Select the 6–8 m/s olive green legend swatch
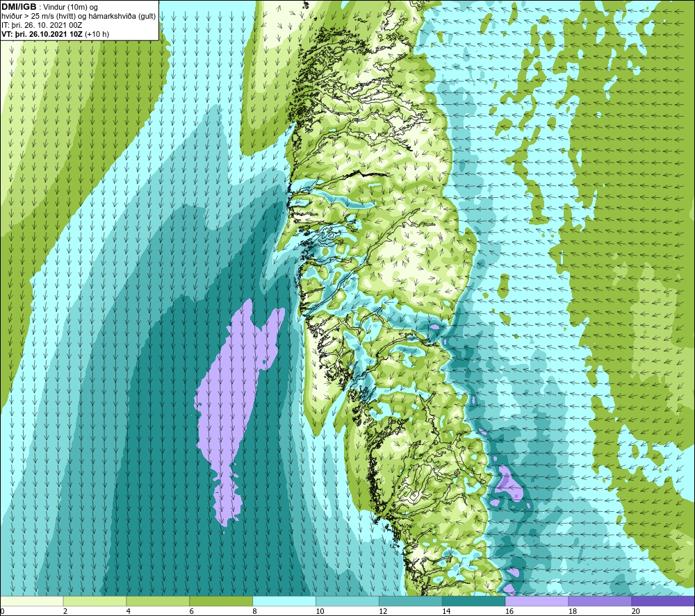Screen dimensions: 695x616 [x=221, y=601]
